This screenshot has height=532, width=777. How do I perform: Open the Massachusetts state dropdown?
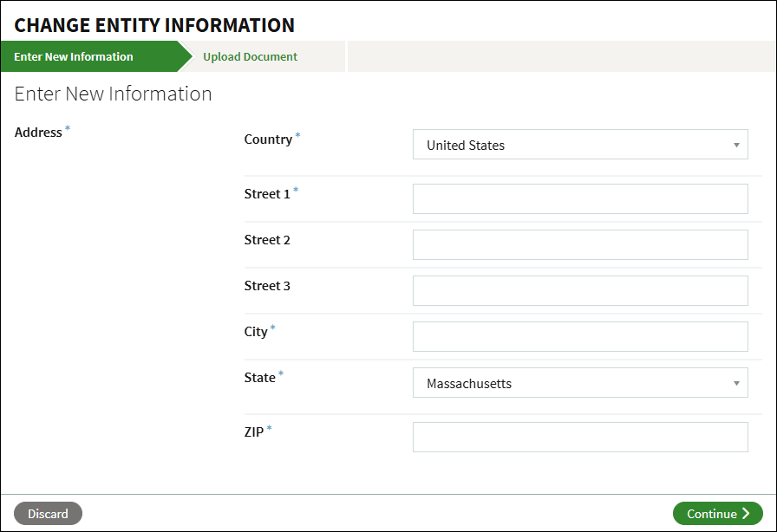[580, 383]
